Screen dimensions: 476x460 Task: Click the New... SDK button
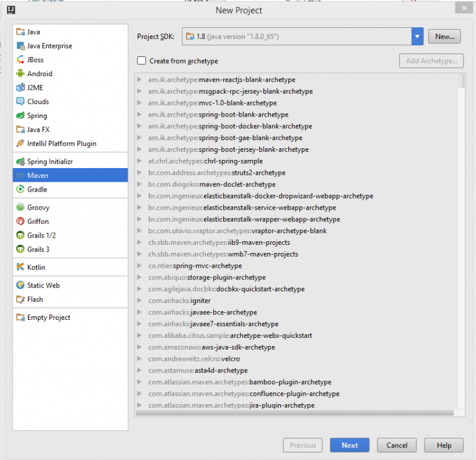point(444,37)
